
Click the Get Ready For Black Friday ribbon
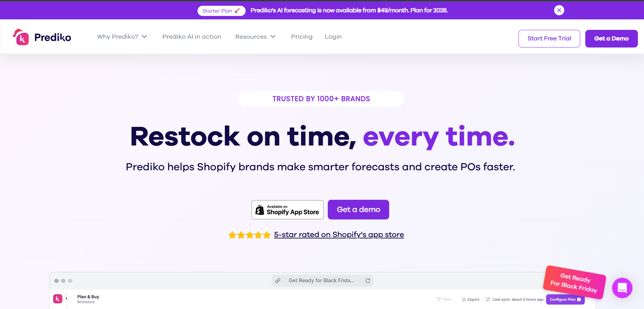(x=574, y=283)
